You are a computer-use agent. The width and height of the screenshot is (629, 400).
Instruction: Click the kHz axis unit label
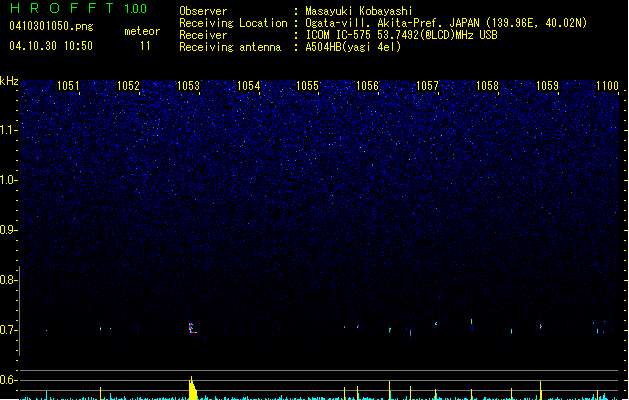[9, 81]
